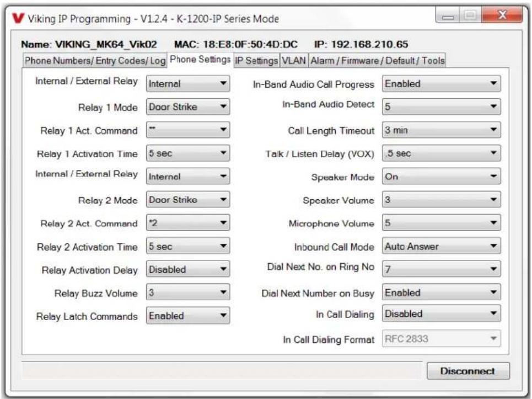
Task: Click the Speaker Mode label
Action: (x=343, y=177)
